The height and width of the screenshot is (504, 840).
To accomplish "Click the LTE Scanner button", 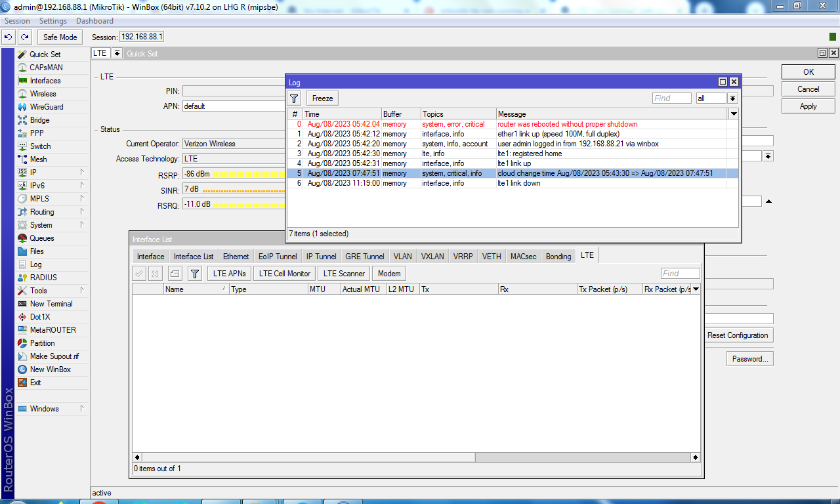I will pyautogui.click(x=344, y=274).
